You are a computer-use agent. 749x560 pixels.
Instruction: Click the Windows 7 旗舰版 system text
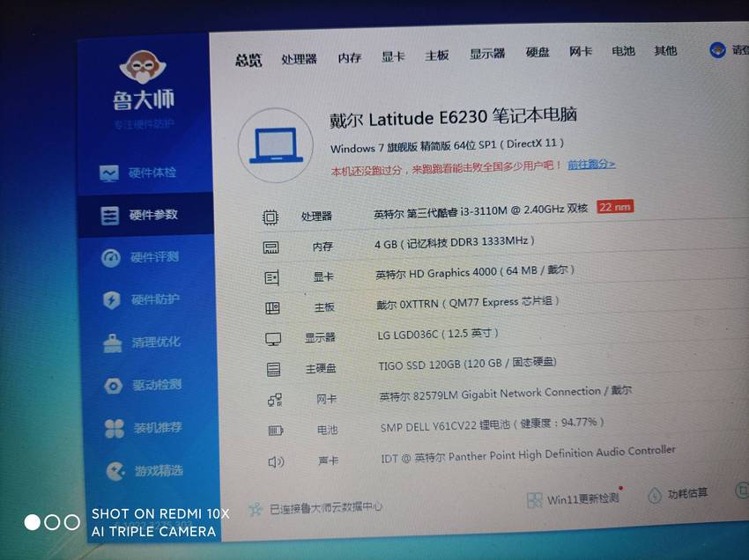tap(447, 145)
